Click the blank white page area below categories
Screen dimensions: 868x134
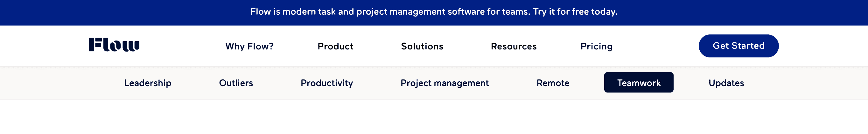(434, 117)
